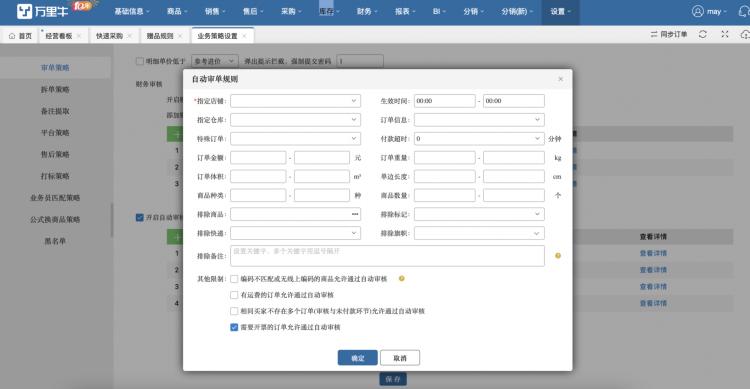The image size is (750, 389).
Task: Open the 特殊订单 dropdown
Action: [295, 139]
